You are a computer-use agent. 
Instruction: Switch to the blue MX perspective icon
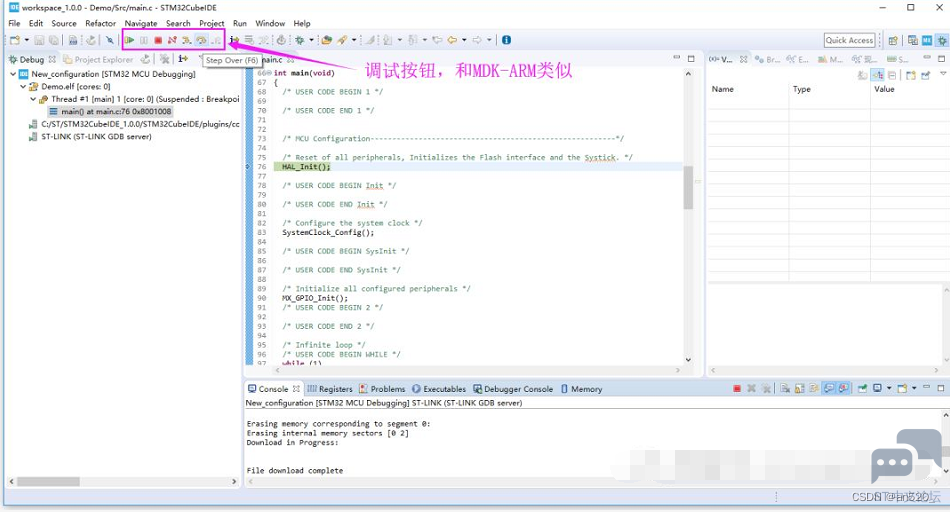(x=927, y=41)
